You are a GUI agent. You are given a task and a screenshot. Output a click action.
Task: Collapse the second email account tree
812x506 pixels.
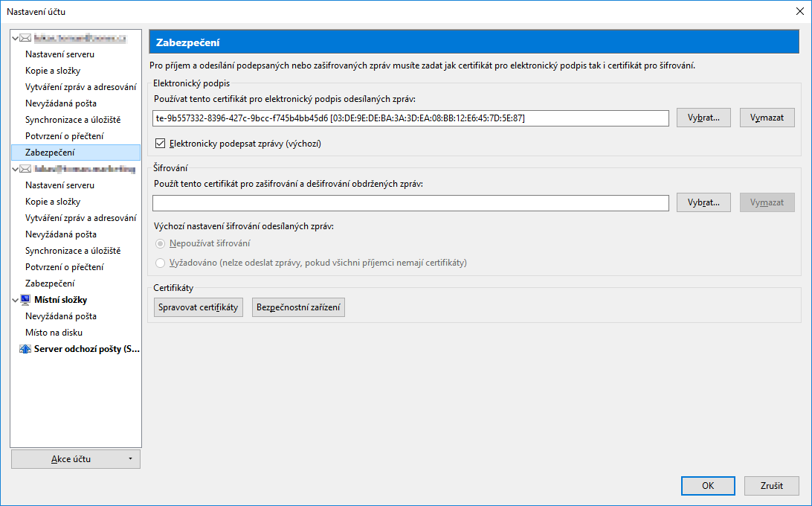pos(16,169)
